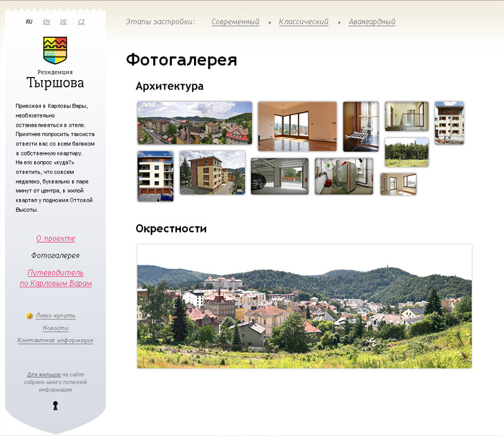Click the gold coin icon beside Легко купить

(30, 316)
